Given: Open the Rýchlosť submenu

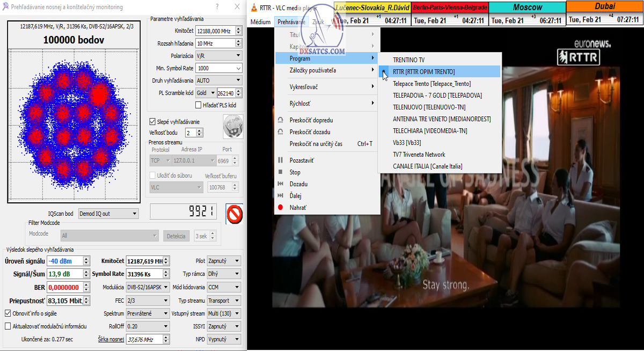Looking at the screenshot, I should pyautogui.click(x=300, y=104).
